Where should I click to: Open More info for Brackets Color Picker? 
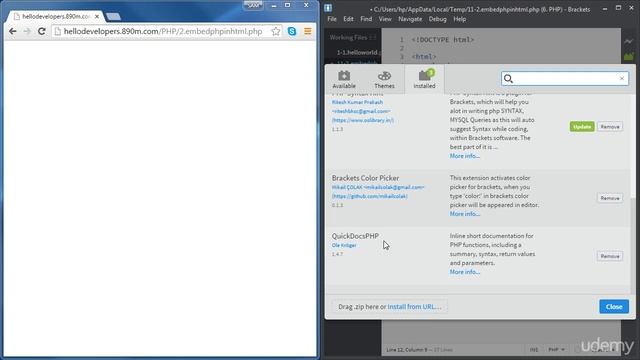pos(464,214)
